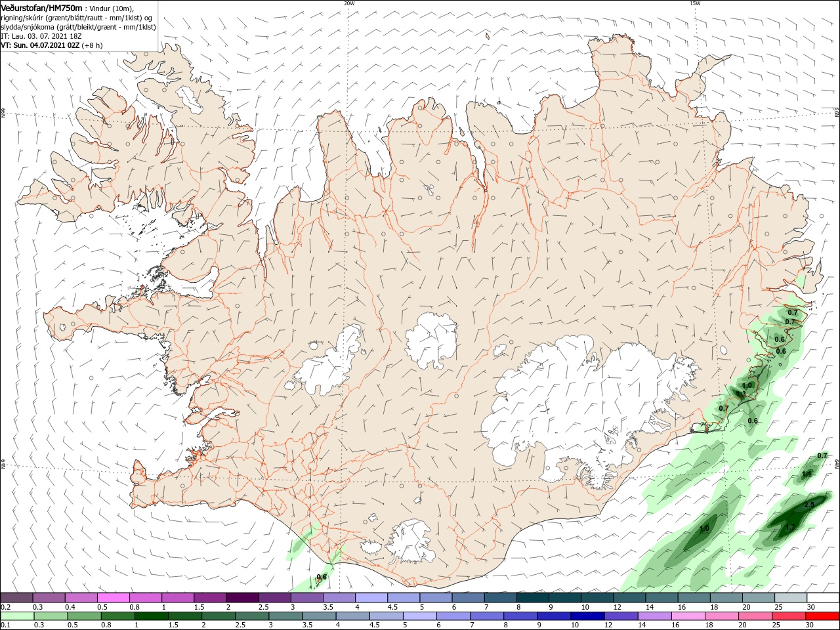Click the 30 number under lower legend
The width and height of the screenshot is (840, 630).
click(811, 625)
